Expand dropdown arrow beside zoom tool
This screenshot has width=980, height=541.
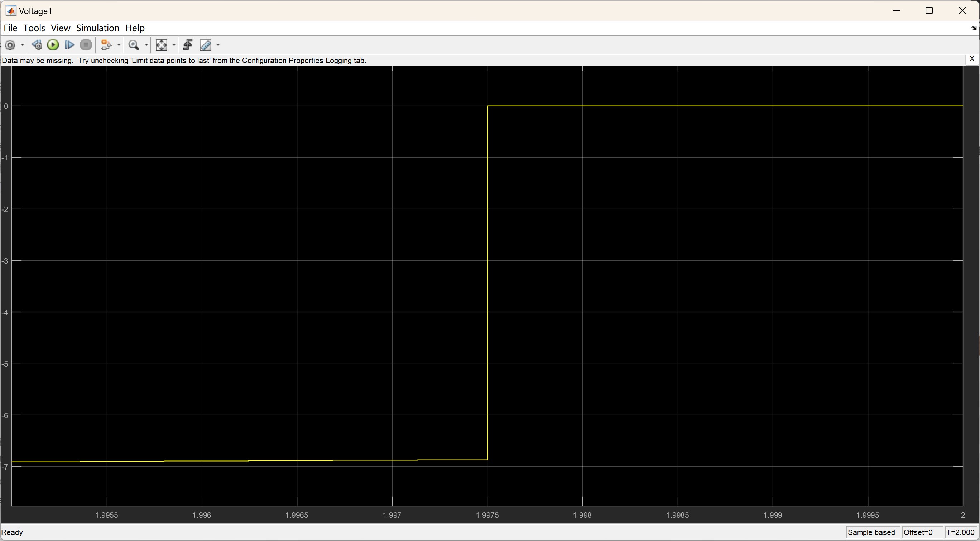pos(146,45)
